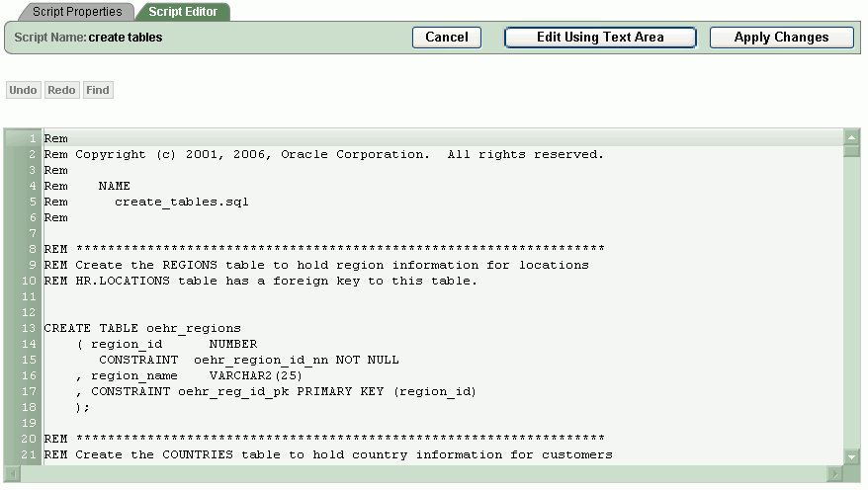
Task: Click the create_tables.sql name line
Action: tap(181, 202)
